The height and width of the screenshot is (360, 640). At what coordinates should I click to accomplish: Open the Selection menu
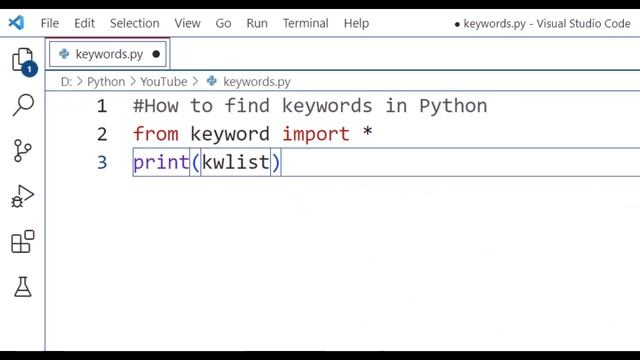pos(135,23)
